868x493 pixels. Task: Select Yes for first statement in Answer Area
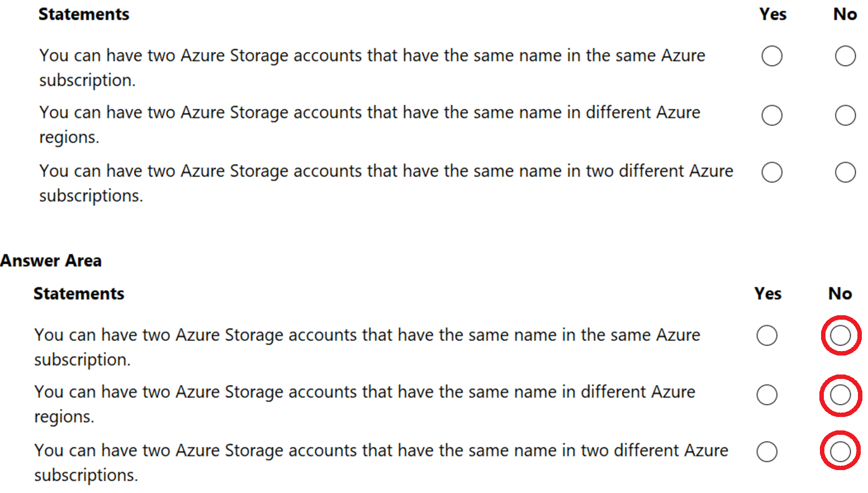coord(767,335)
